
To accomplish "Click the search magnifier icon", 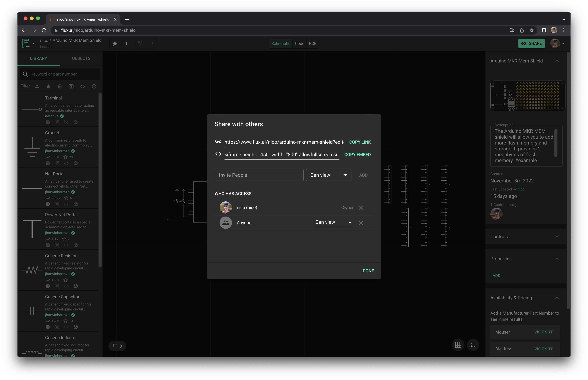I will tap(25, 74).
